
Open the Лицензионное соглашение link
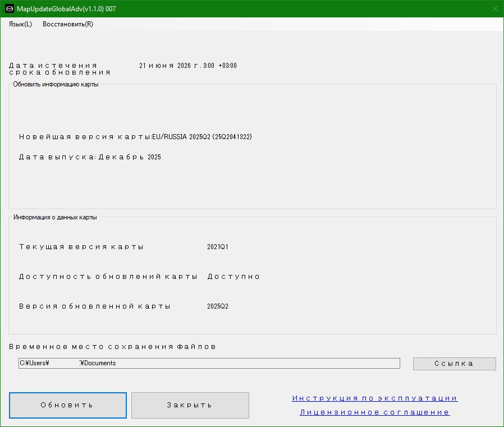[374, 412]
